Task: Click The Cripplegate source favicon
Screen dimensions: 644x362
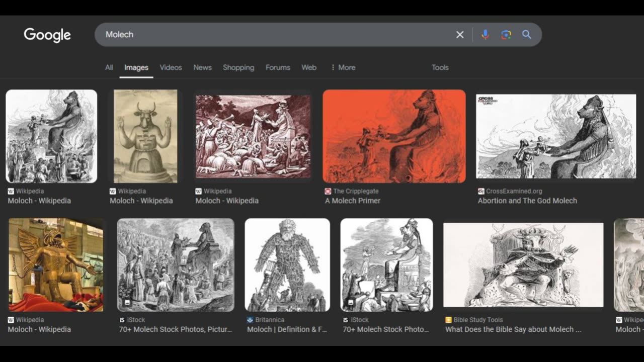Action: tap(328, 191)
